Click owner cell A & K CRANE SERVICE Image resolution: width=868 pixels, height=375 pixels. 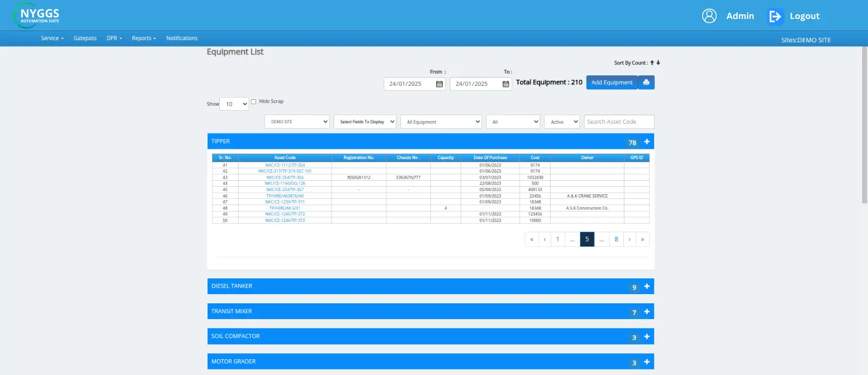(587, 196)
